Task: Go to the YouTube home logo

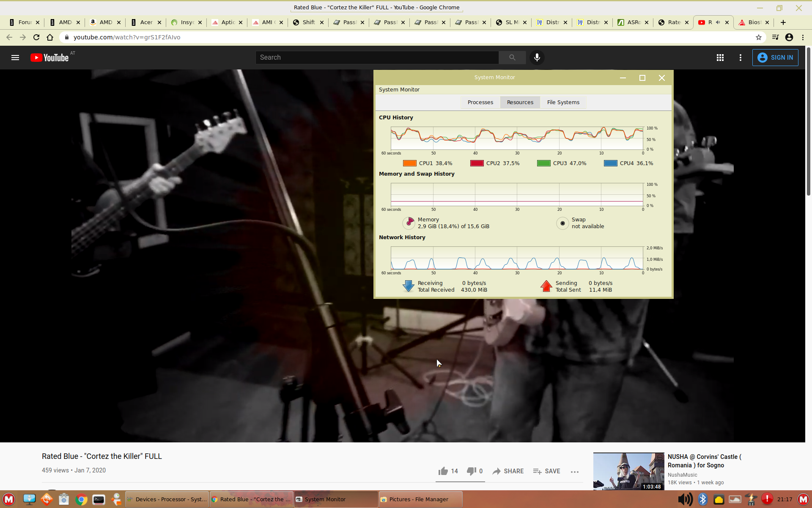Action: [49, 58]
